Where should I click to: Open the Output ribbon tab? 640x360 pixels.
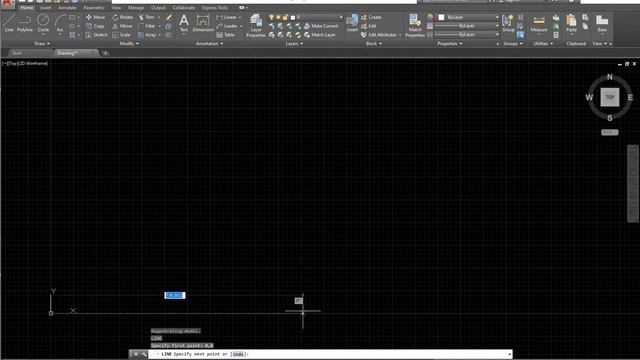[158, 8]
